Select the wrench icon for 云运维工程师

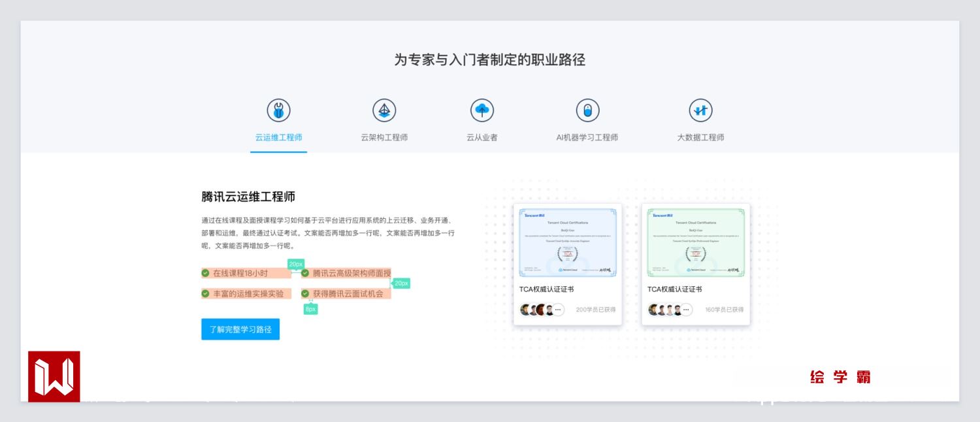278,110
